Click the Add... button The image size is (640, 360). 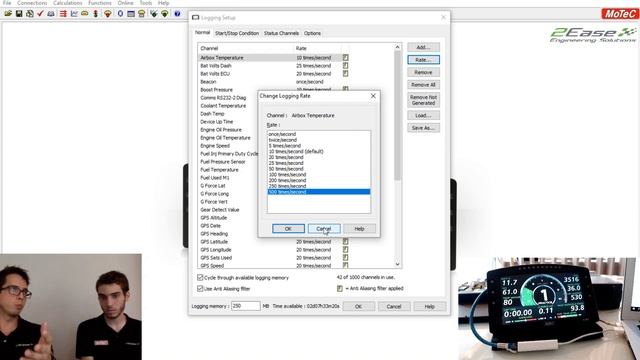point(423,47)
